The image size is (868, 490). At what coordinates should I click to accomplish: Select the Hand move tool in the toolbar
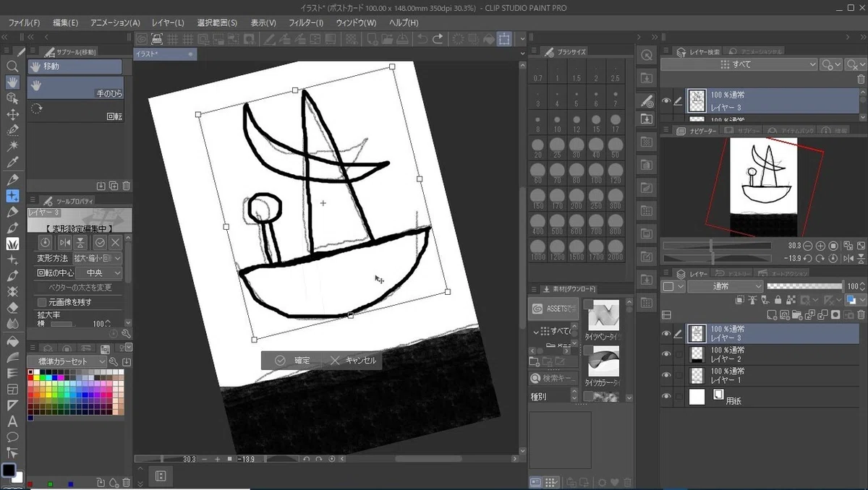(x=12, y=82)
